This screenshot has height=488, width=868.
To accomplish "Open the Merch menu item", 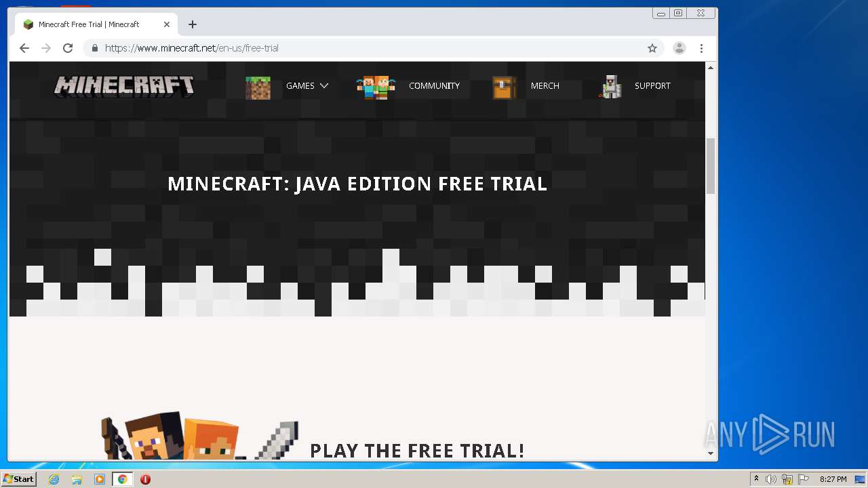I will pos(545,86).
